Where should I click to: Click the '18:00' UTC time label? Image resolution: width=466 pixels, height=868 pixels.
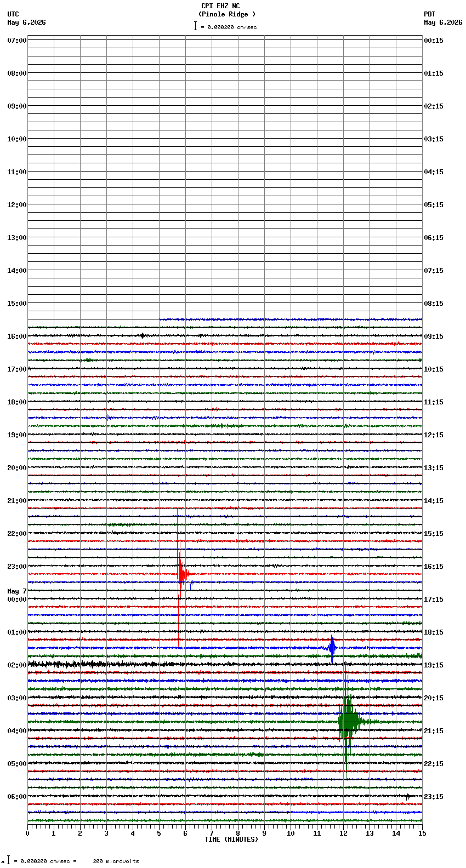(x=17, y=402)
